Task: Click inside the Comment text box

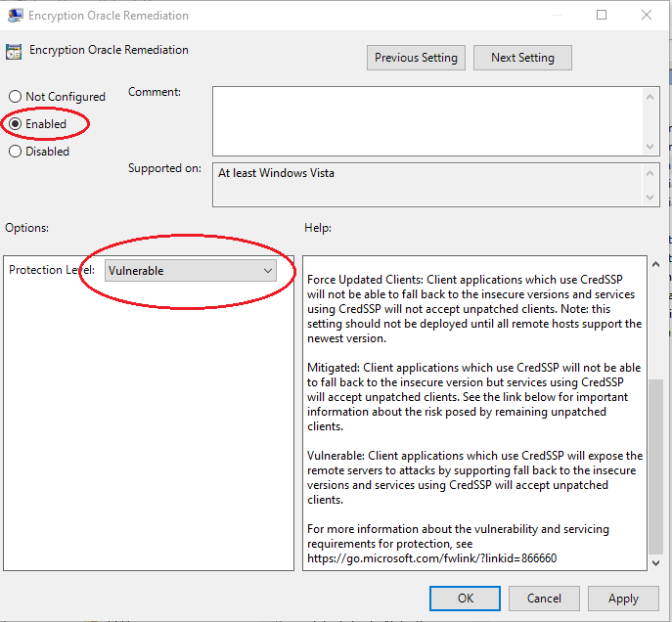Action: 428,121
